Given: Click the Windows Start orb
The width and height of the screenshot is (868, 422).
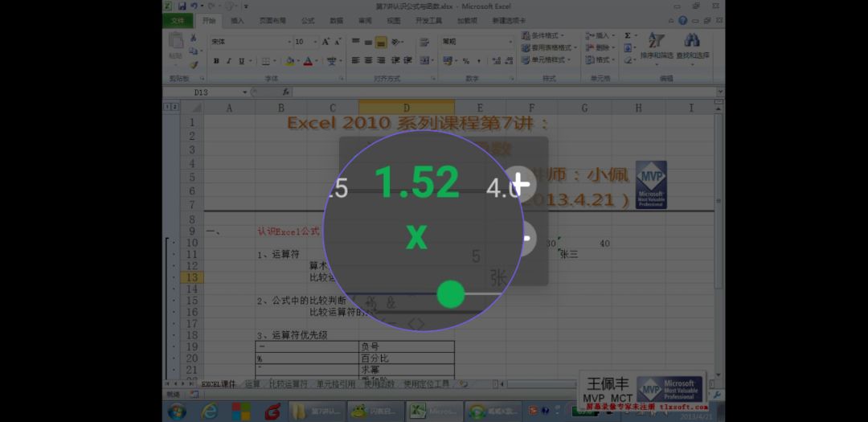Looking at the screenshot, I should pyautogui.click(x=177, y=411).
